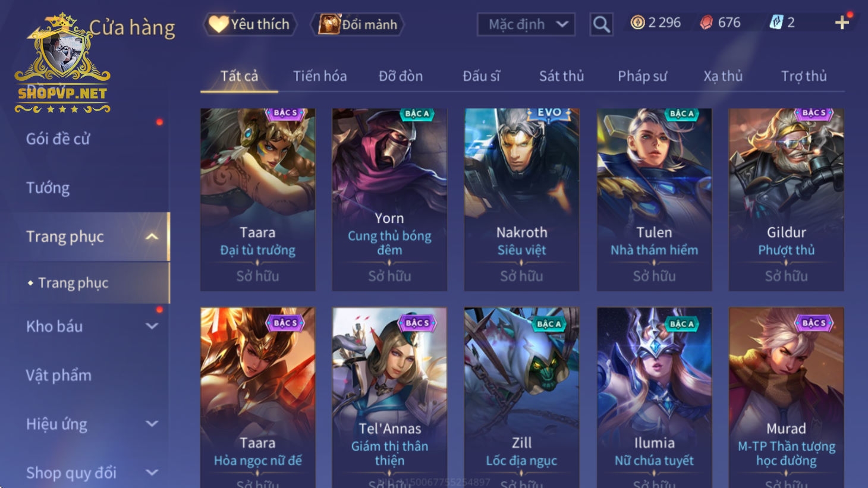Select the Gildur Phượt thủ skin card

click(x=786, y=200)
